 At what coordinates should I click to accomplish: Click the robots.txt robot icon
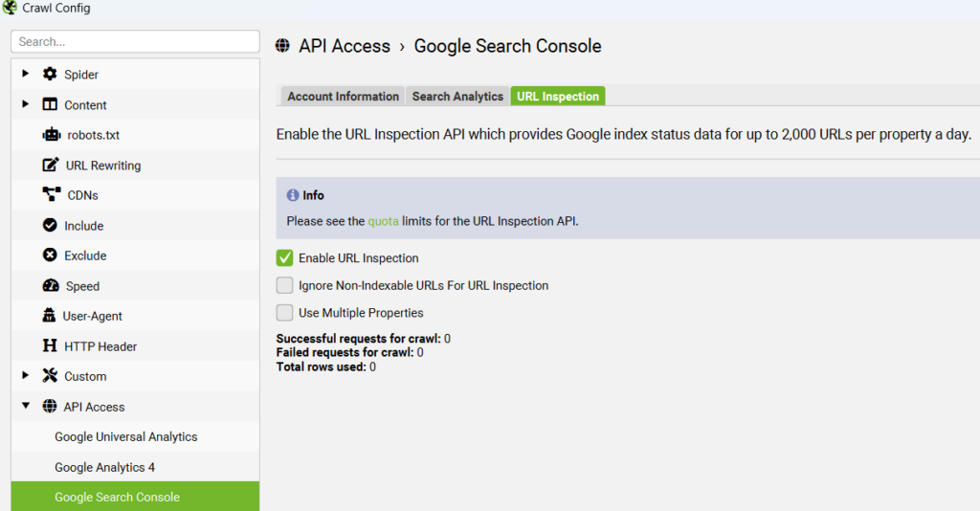point(52,134)
